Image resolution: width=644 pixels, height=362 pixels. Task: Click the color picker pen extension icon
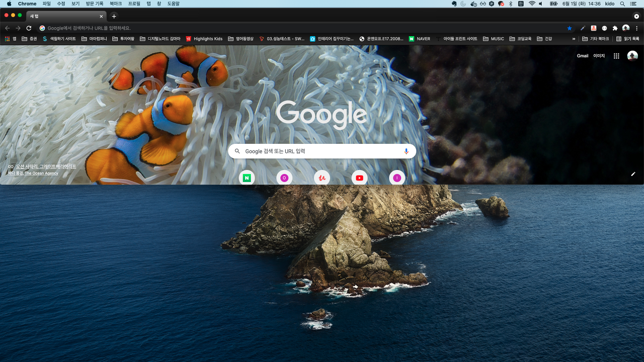tap(583, 28)
